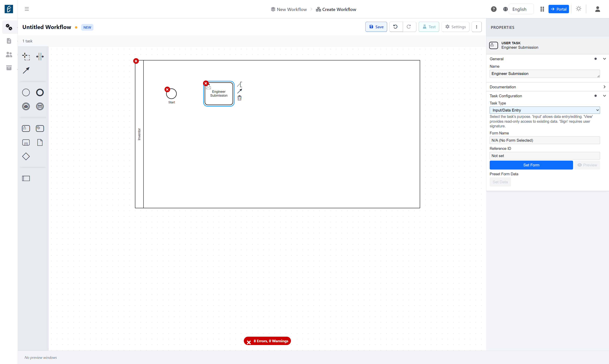
Task: Toggle the light/dark theme sun icon
Action: (578, 9)
